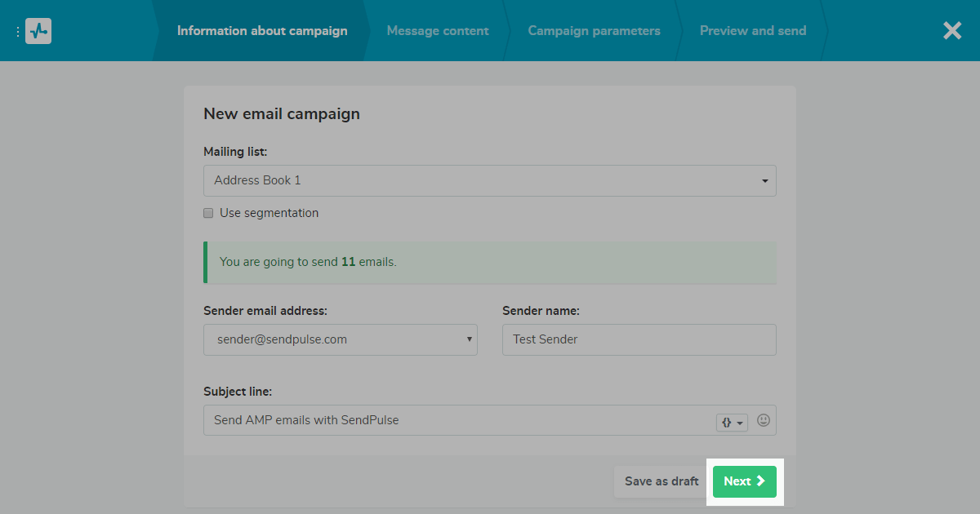
Task: Click the "Subject line:" label
Action: (238, 392)
